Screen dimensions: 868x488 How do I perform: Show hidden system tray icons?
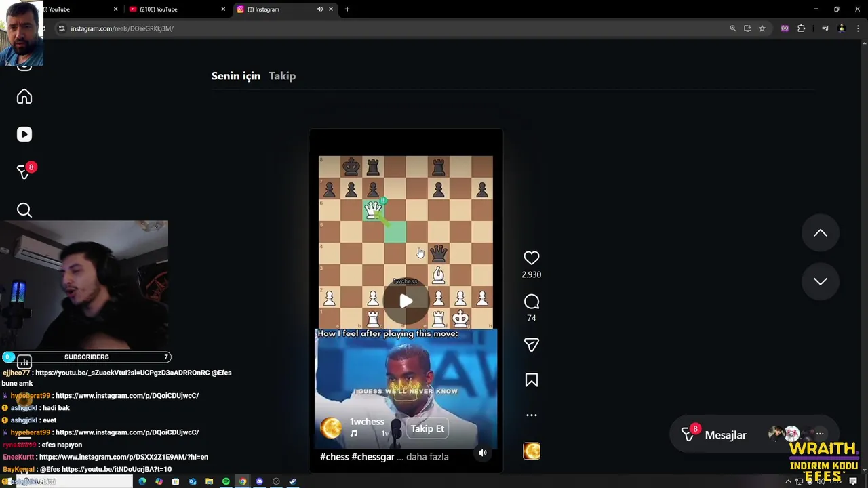[x=788, y=481]
